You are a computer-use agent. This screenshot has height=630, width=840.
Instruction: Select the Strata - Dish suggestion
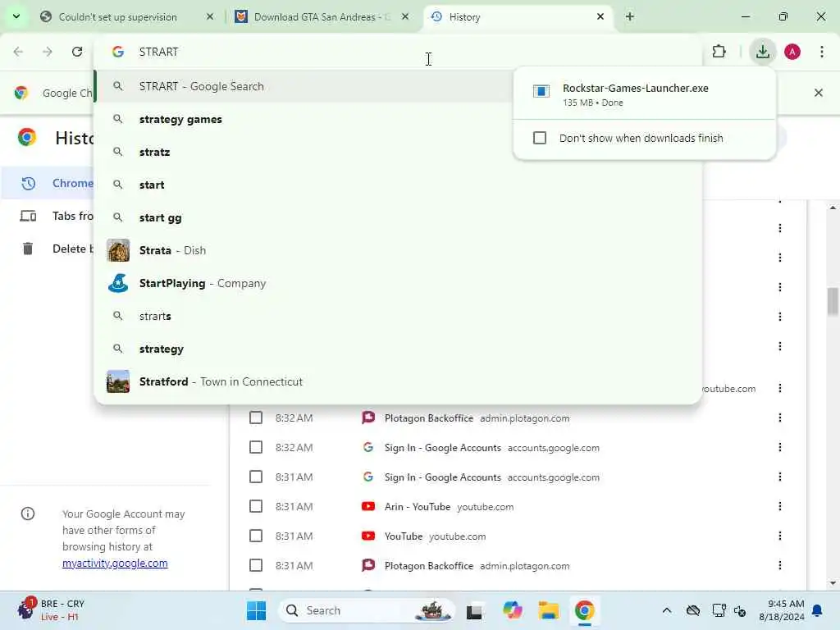point(398,250)
